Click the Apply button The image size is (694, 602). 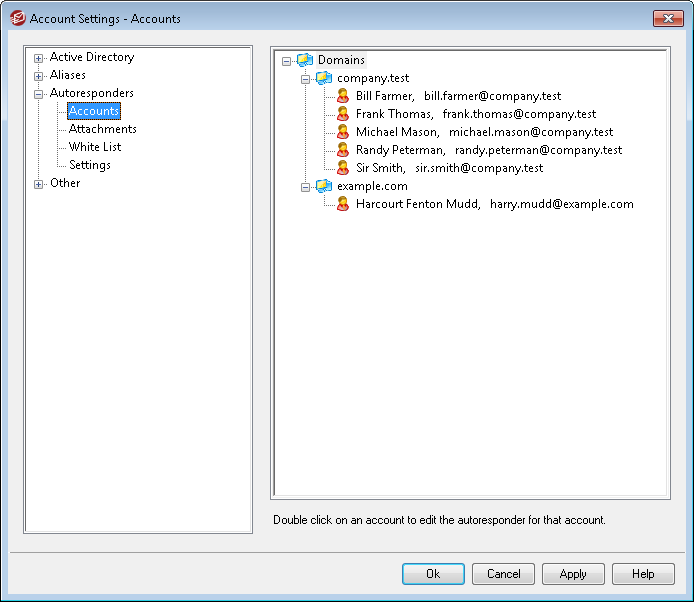pyautogui.click(x=573, y=574)
